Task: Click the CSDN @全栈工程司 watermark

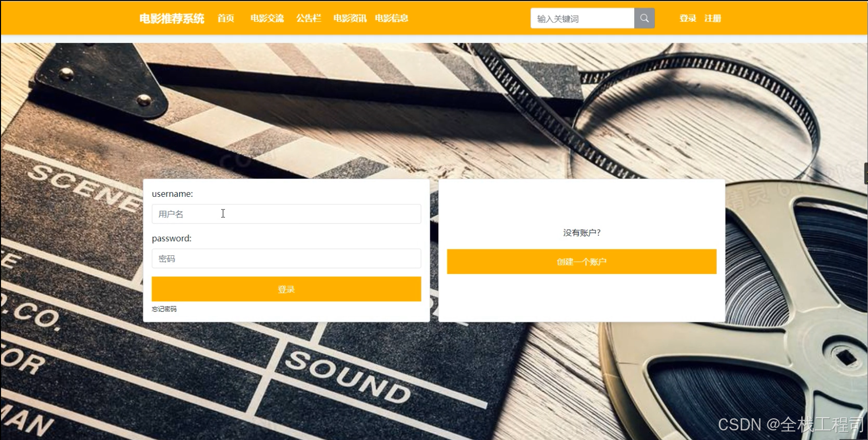Action: click(x=790, y=424)
